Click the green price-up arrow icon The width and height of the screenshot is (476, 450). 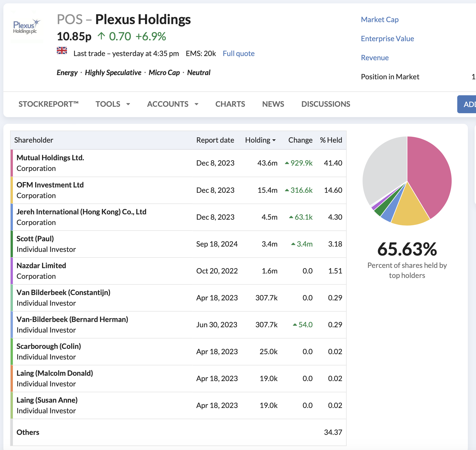coord(101,36)
